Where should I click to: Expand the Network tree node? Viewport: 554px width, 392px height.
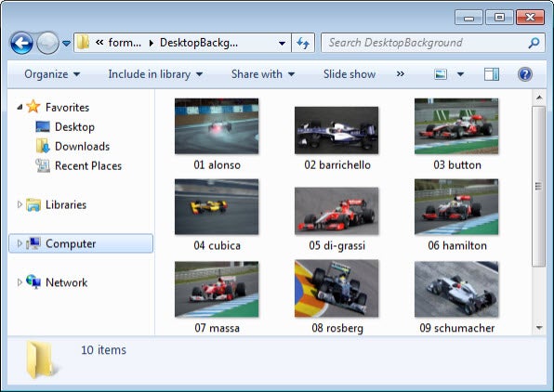point(20,281)
